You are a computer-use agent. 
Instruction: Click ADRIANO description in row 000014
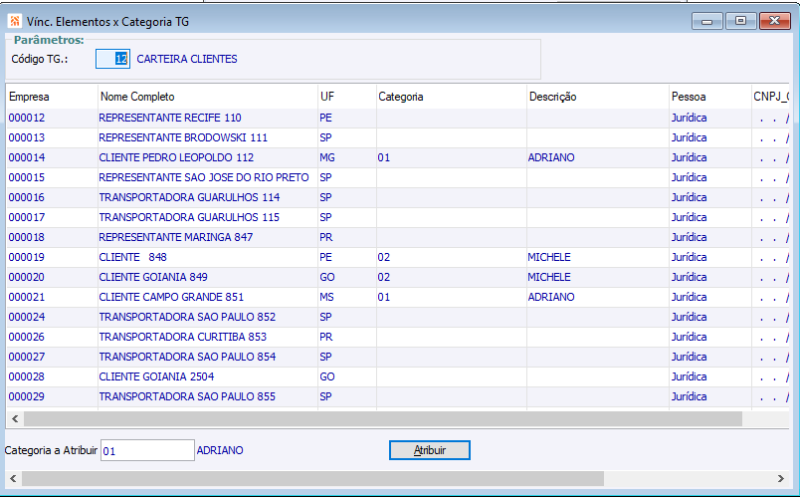[x=551, y=158]
